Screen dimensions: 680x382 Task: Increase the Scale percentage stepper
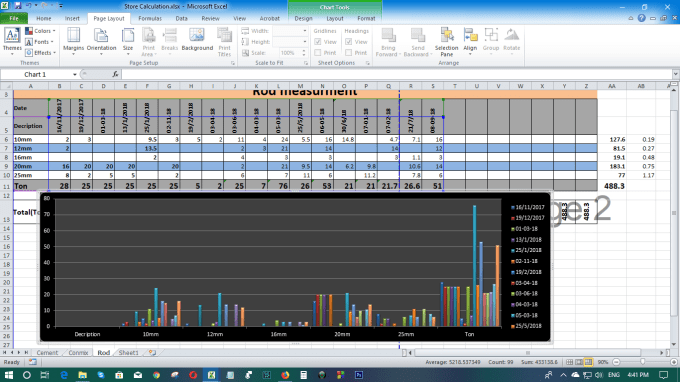(x=304, y=51)
